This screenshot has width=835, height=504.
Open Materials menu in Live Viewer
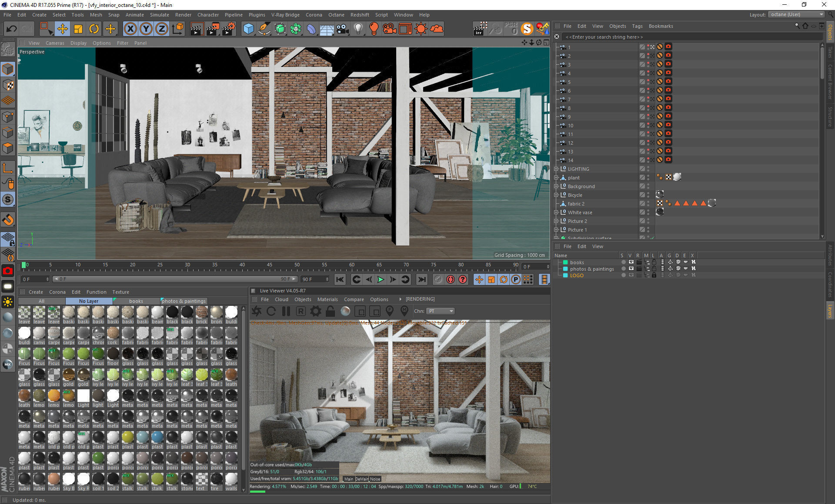tap(327, 299)
